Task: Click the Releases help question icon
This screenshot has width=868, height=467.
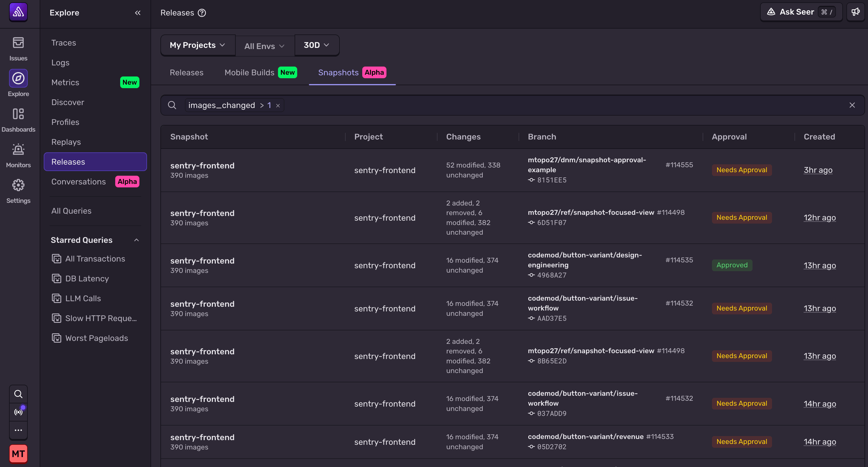Action: [x=202, y=13]
